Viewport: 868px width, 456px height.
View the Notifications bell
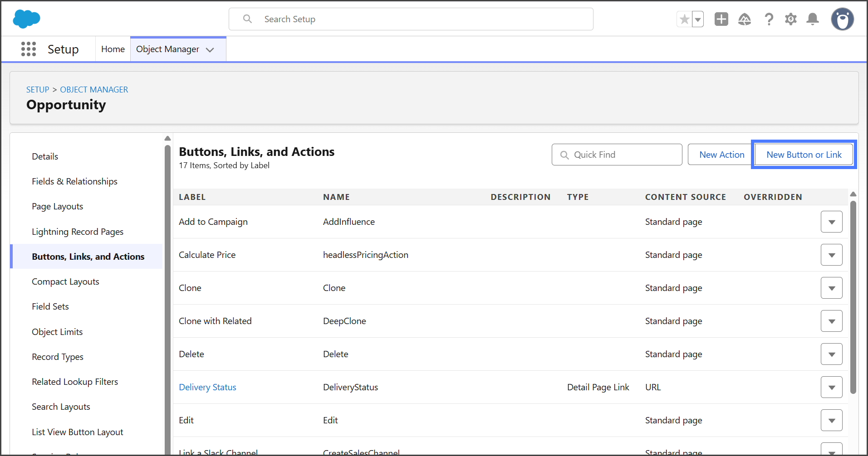tap(813, 19)
